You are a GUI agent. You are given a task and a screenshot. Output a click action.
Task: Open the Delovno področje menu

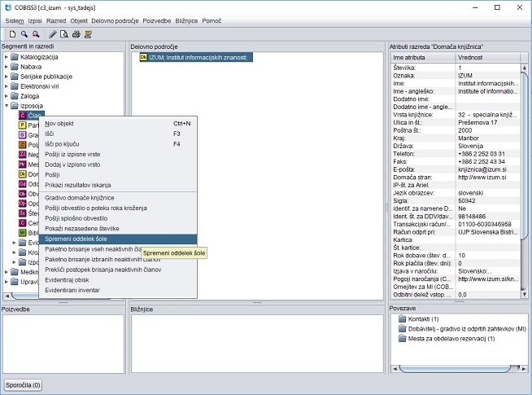[x=115, y=21]
